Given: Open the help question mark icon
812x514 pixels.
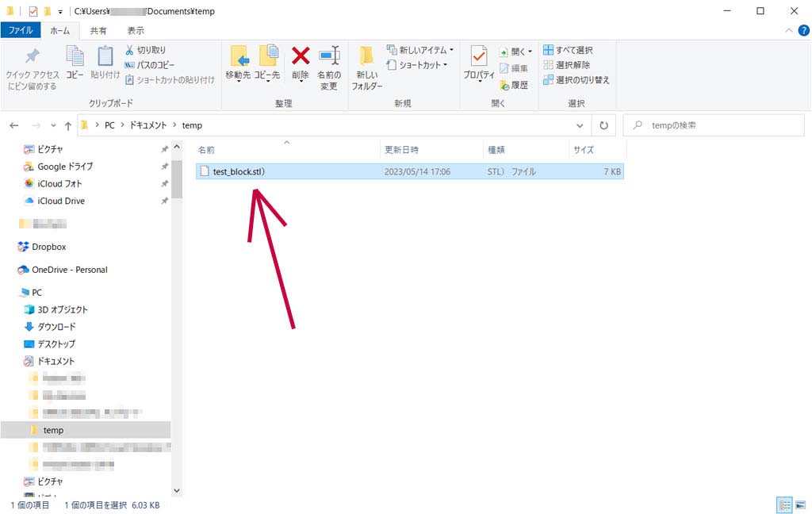Looking at the screenshot, I should (803, 30).
